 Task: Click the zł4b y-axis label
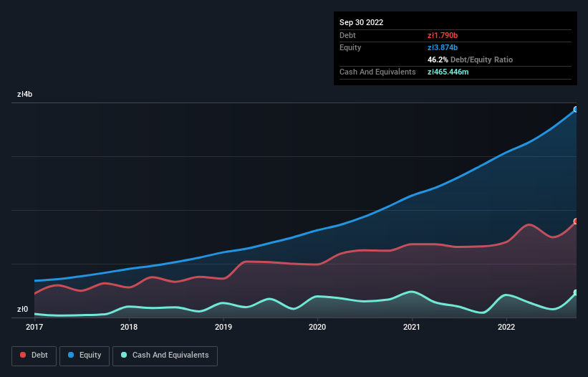25,94
